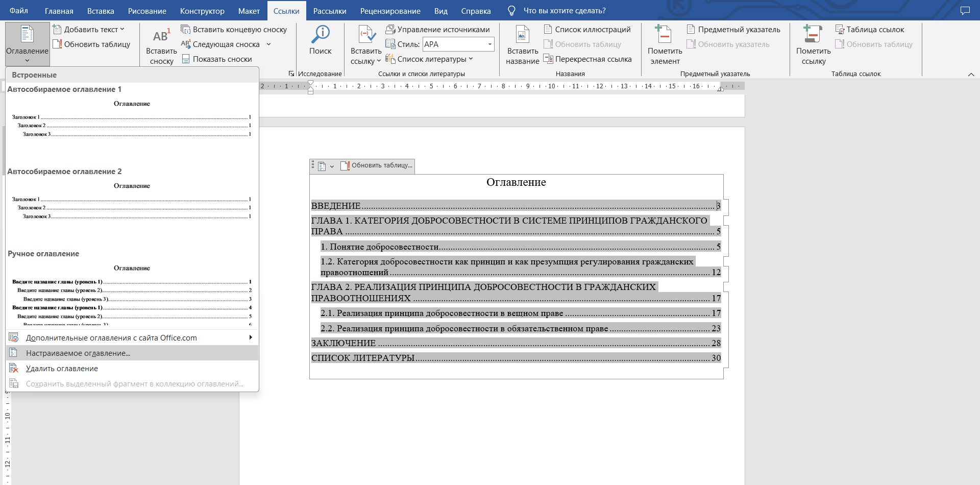Expand the Вставить ссылку dropdown arrow
980x485 pixels.
[x=379, y=61]
